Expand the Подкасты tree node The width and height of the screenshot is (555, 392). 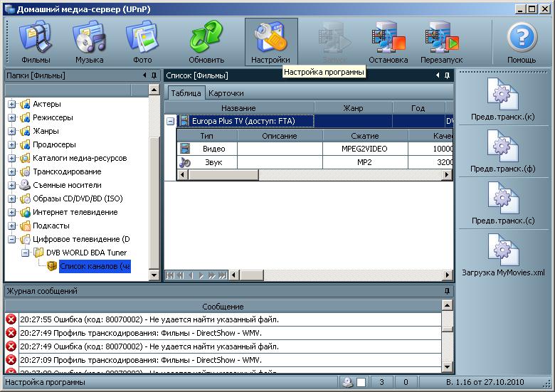[x=11, y=226]
